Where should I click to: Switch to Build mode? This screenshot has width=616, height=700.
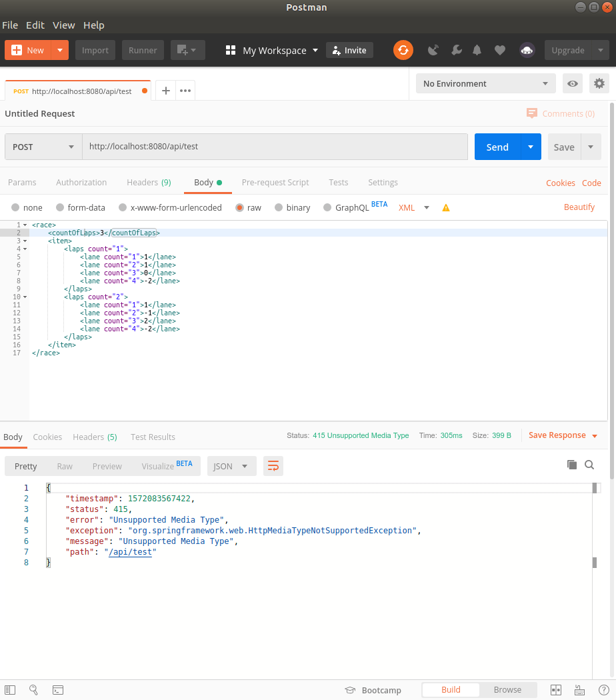(451, 690)
